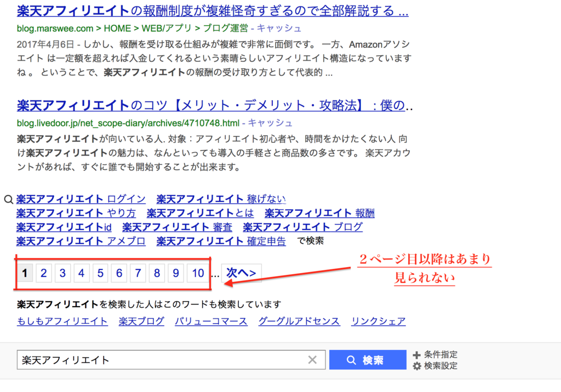Image resolution: width=561 pixels, height=392 pixels.
Task: Go to results page 7
Action: (x=138, y=273)
